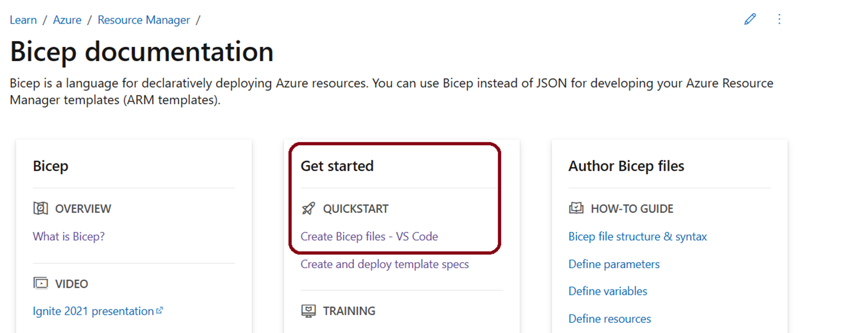Open the Ignite 2021 presentation
Image resolution: width=868 pixels, height=333 pixels.
(x=93, y=310)
